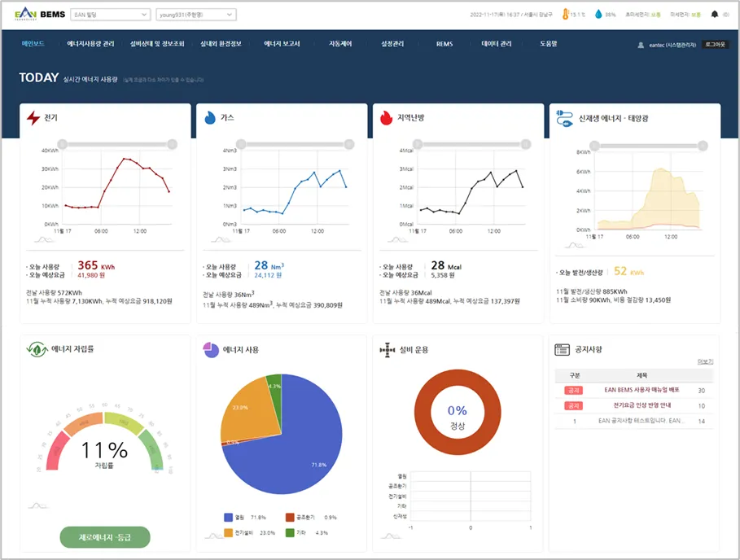Click the notification bell icon
This screenshot has width=740, height=560.
pyautogui.click(x=715, y=14)
